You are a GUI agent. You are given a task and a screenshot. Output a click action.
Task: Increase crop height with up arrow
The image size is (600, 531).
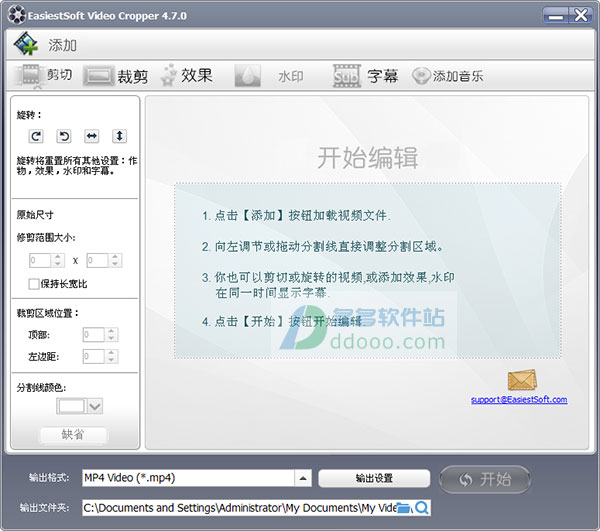(115, 257)
